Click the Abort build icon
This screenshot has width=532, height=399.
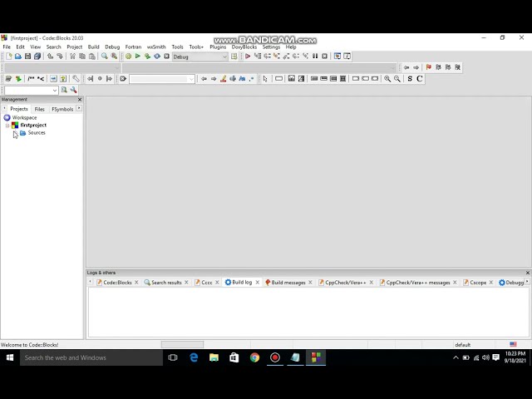pos(166,57)
